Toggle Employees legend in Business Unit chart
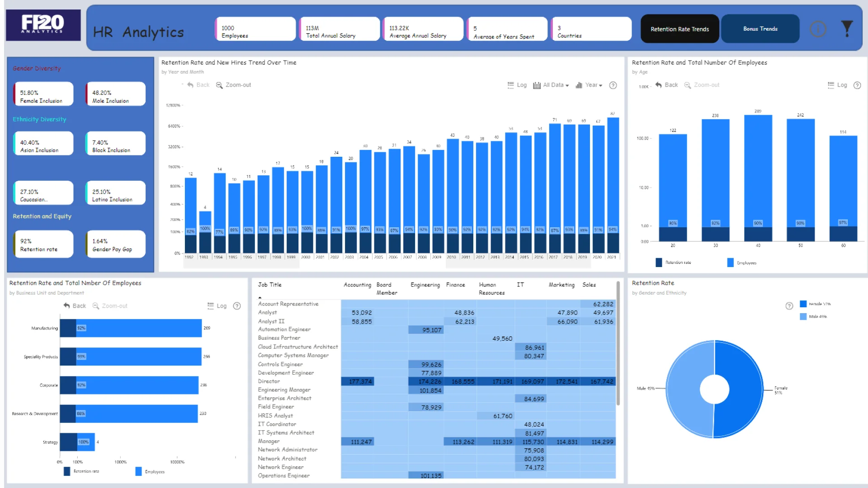 point(150,471)
